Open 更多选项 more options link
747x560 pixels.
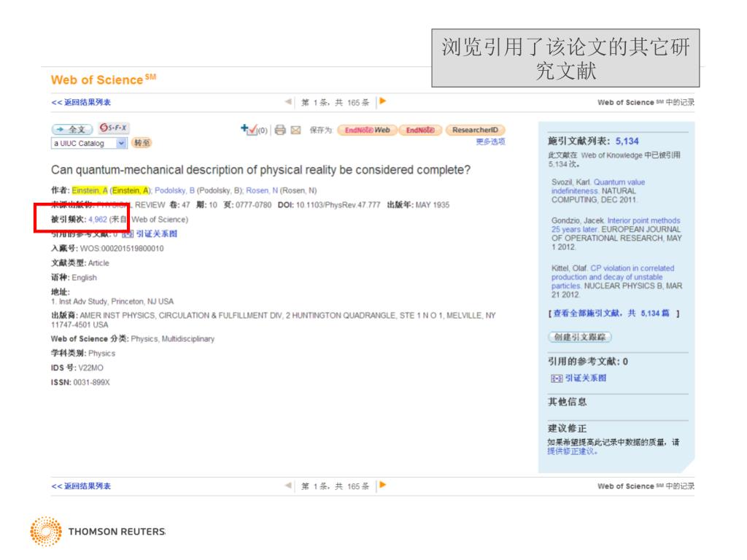(x=490, y=141)
